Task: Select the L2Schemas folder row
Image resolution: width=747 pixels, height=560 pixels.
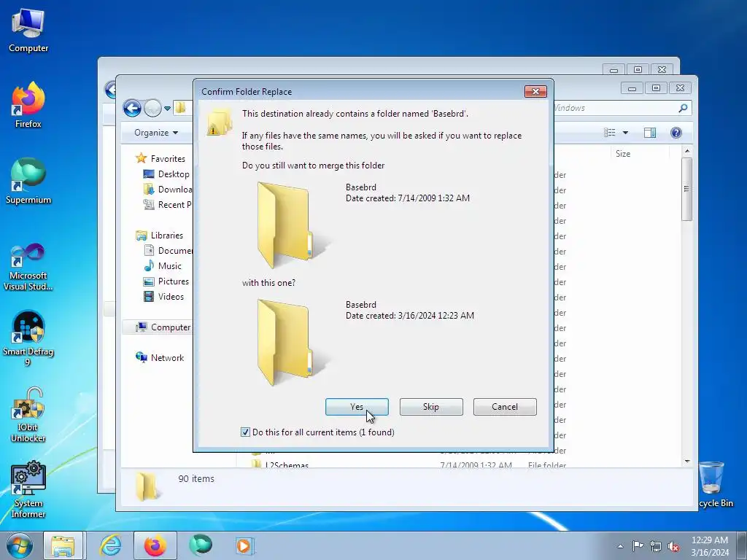Action: (410, 464)
